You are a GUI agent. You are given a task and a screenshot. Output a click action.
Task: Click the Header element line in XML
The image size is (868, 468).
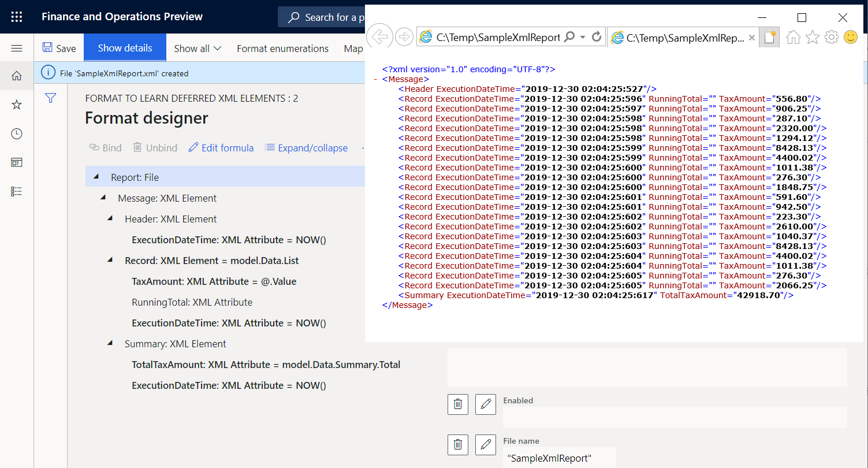point(527,89)
